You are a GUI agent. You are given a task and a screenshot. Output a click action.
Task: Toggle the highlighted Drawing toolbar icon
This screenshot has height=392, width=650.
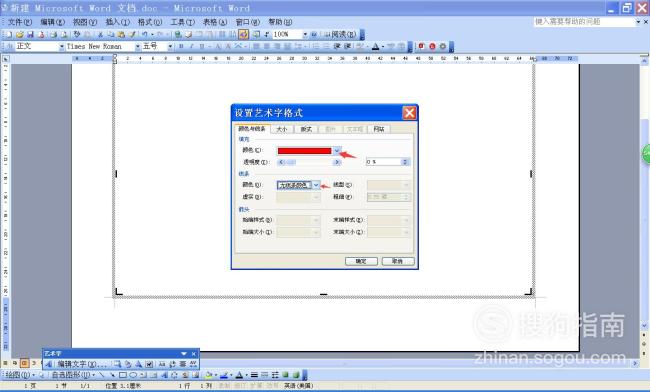coord(243,34)
